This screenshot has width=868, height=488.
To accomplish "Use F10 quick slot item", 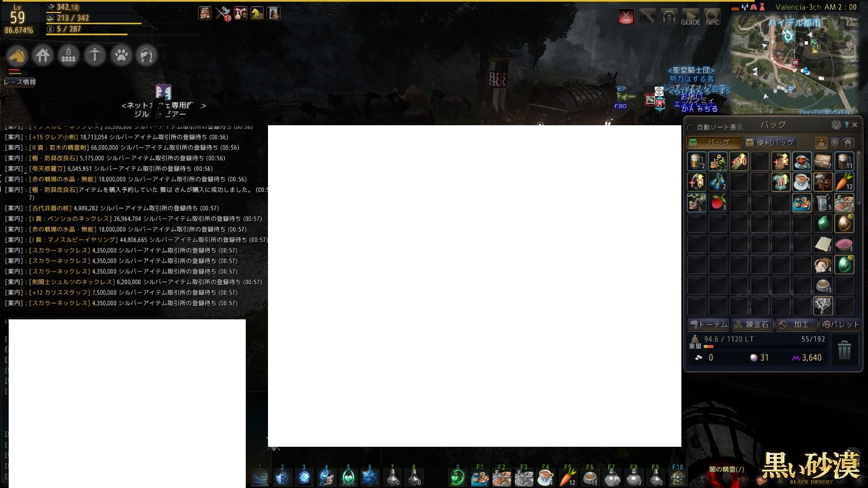I will [x=678, y=477].
